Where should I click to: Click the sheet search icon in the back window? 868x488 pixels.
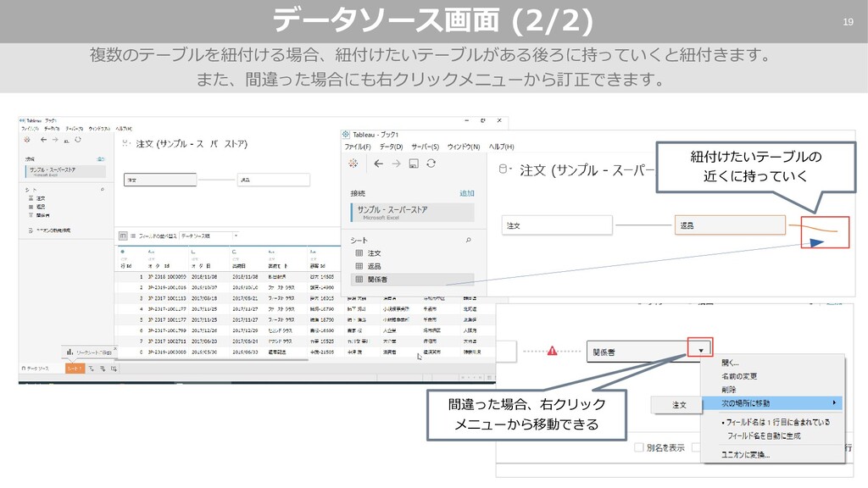coord(103,189)
